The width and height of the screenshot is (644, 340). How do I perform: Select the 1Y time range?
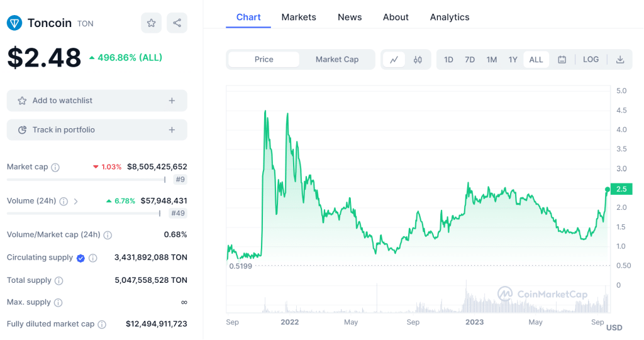click(513, 60)
